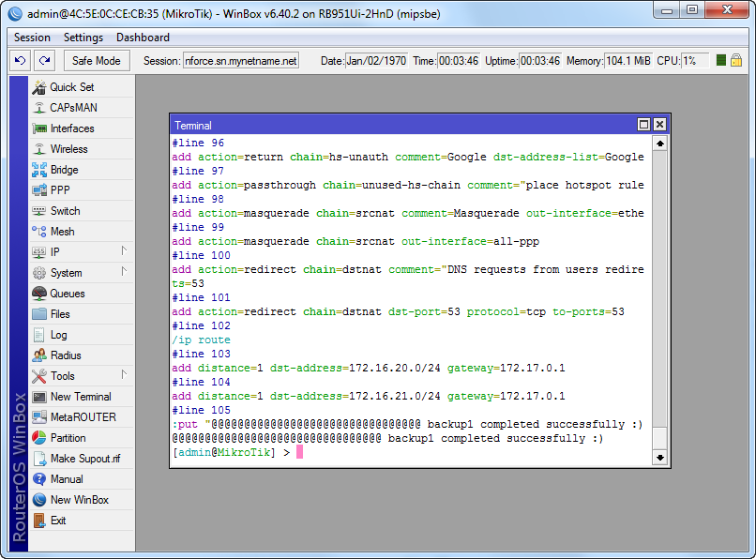
Task: Click the Undo arrow button
Action: click(x=21, y=61)
